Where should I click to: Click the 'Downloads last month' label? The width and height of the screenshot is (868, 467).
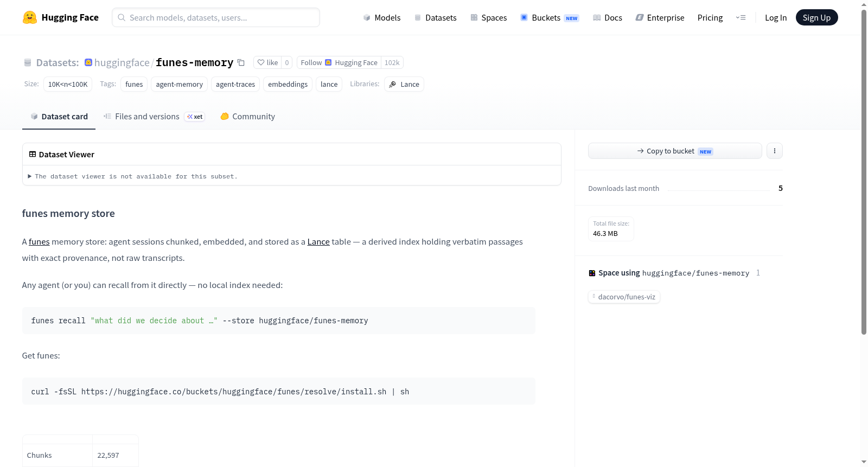click(x=624, y=189)
